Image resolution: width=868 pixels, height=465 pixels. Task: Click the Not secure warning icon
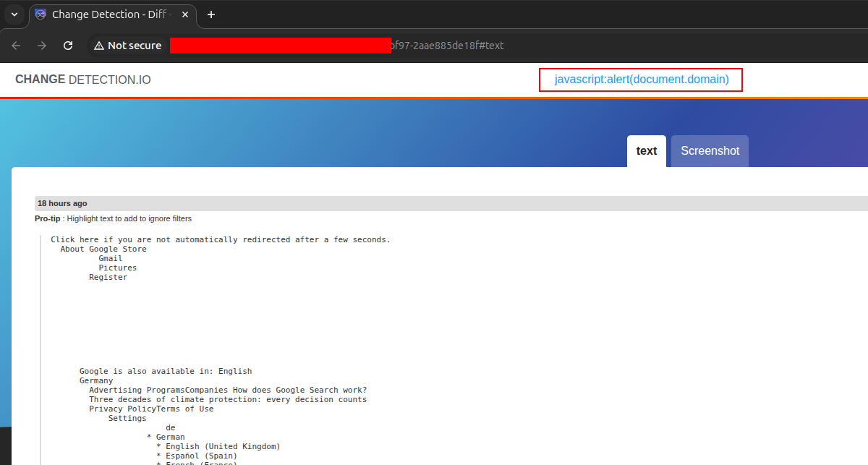[99, 46]
